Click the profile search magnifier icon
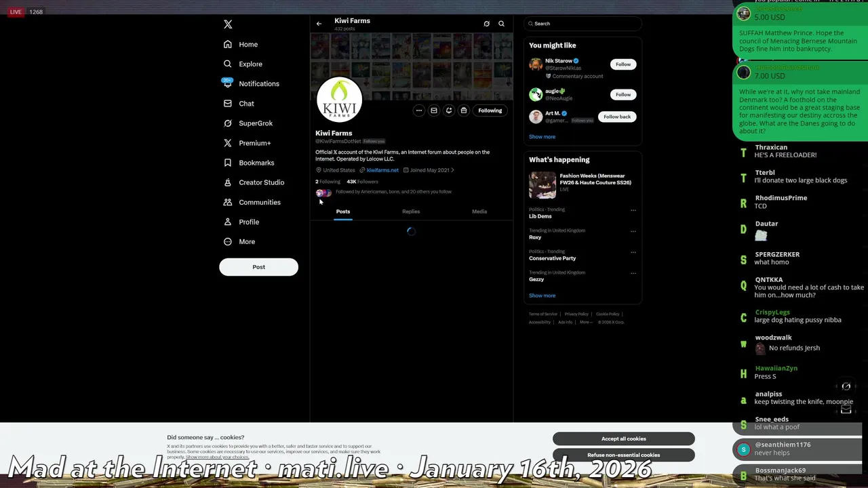 (x=501, y=24)
